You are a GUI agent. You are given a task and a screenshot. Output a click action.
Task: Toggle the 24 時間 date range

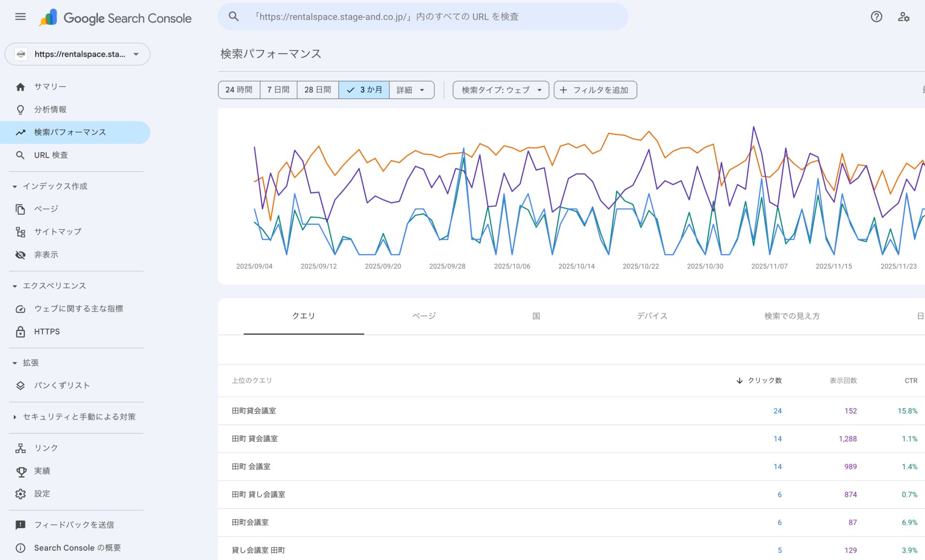[238, 90]
